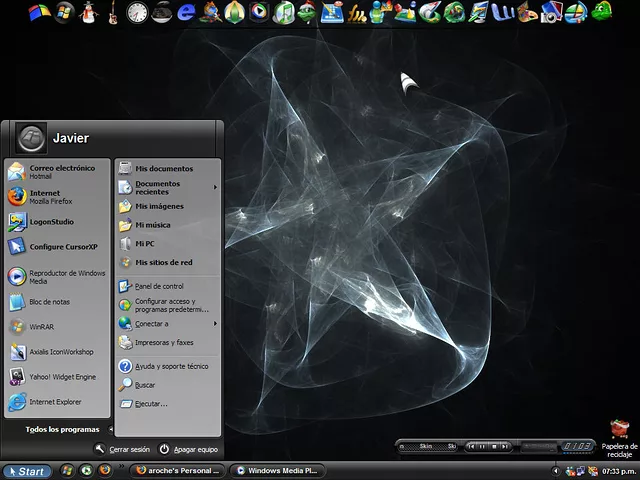Expand Todos los programas list
640x480 pixels.
click(x=62, y=429)
